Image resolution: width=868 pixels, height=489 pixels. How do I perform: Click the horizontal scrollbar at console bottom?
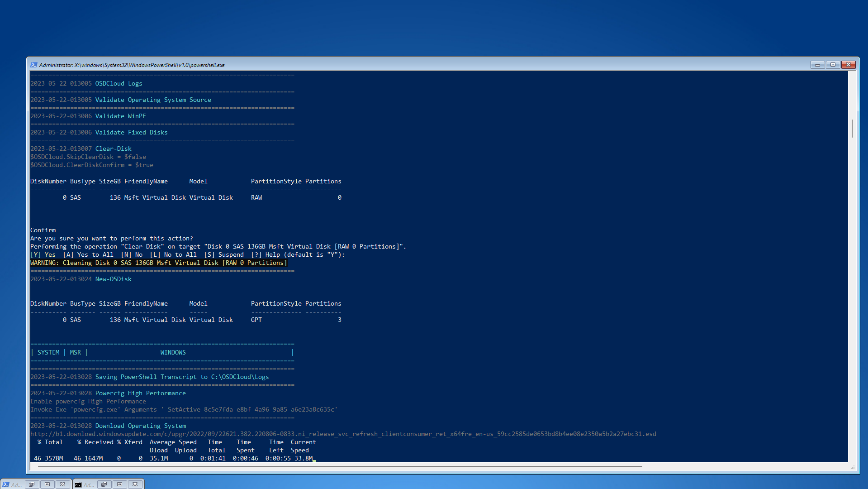click(339, 466)
